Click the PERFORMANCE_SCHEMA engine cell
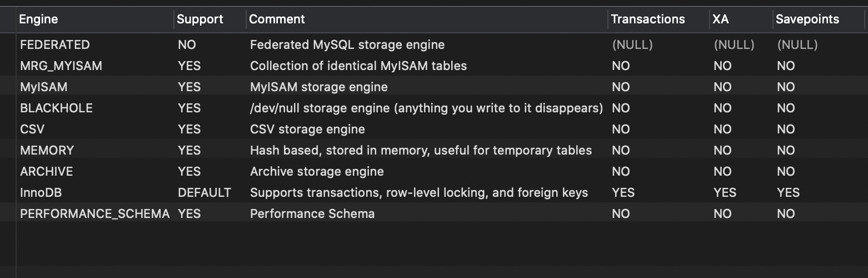The image size is (868, 278). tap(95, 214)
